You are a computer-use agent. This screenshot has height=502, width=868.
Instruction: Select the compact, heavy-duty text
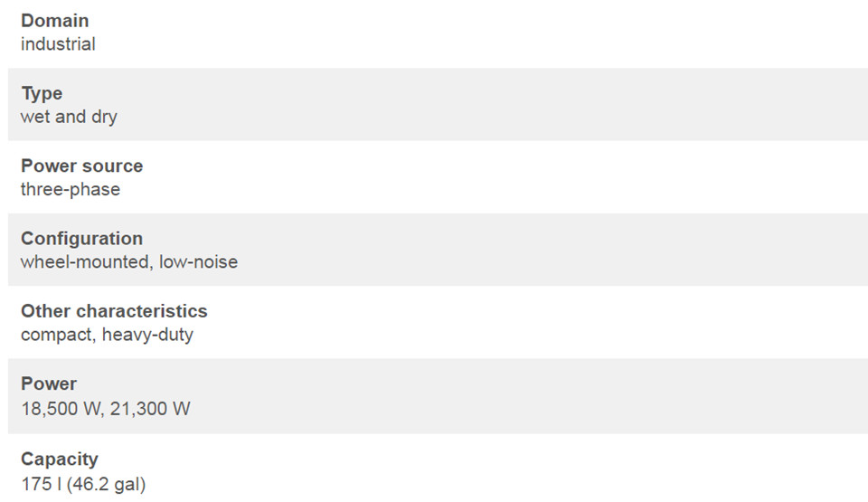pyautogui.click(x=107, y=335)
